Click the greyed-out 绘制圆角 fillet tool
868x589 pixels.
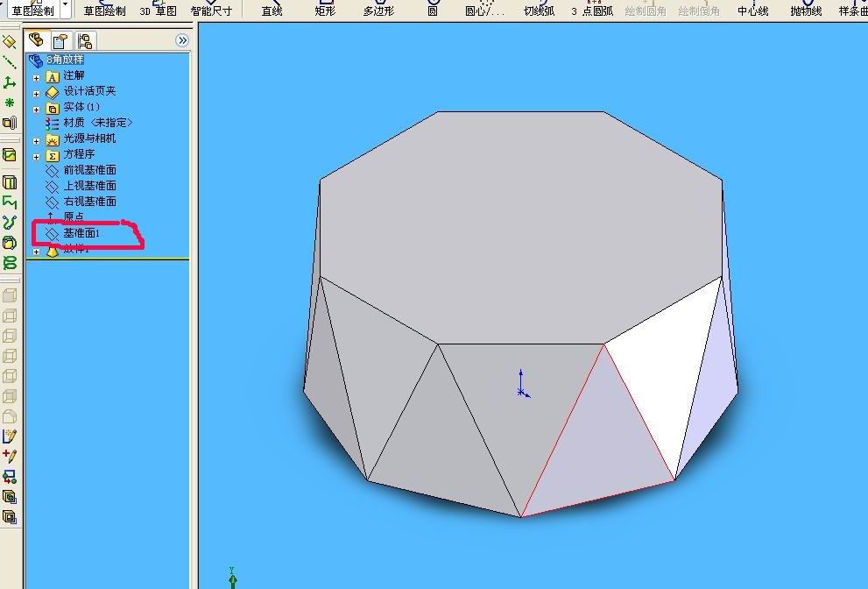[x=646, y=9]
